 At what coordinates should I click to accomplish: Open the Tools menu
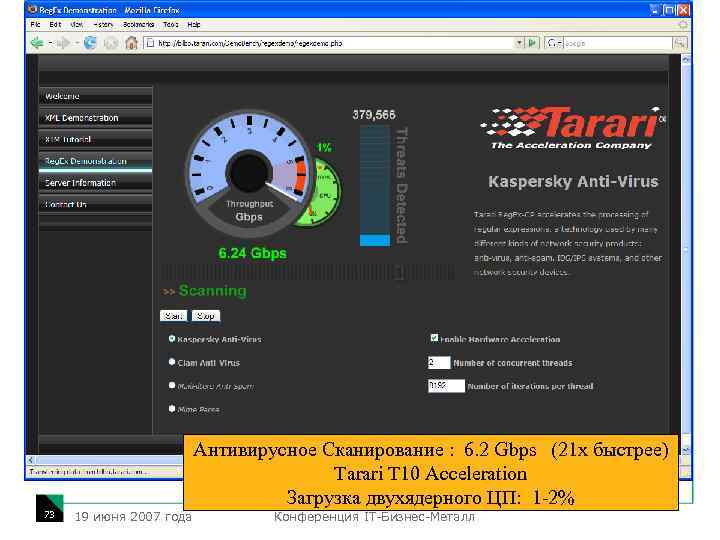(170, 24)
